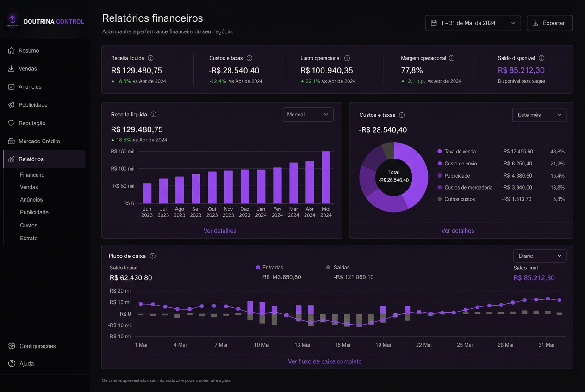
Task: Click the Mai 2024 bar in revenue chart
Action: pyautogui.click(x=326, y=178)
